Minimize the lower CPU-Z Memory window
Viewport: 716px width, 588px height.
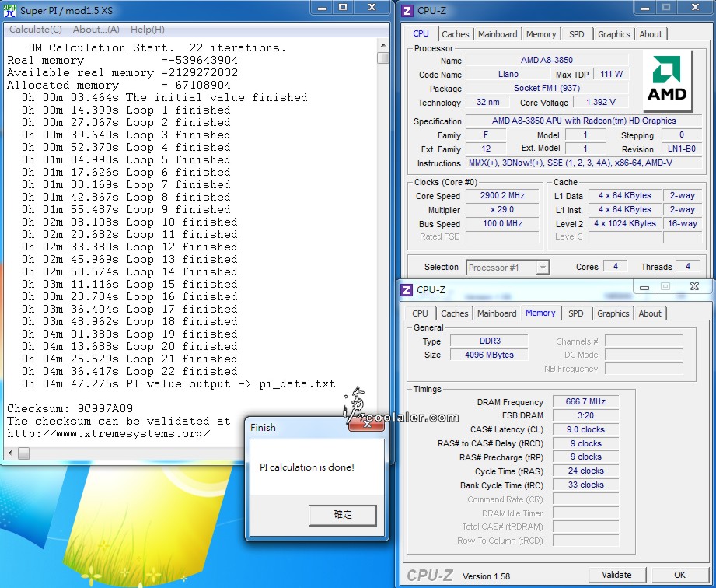[x=644, y=287]
